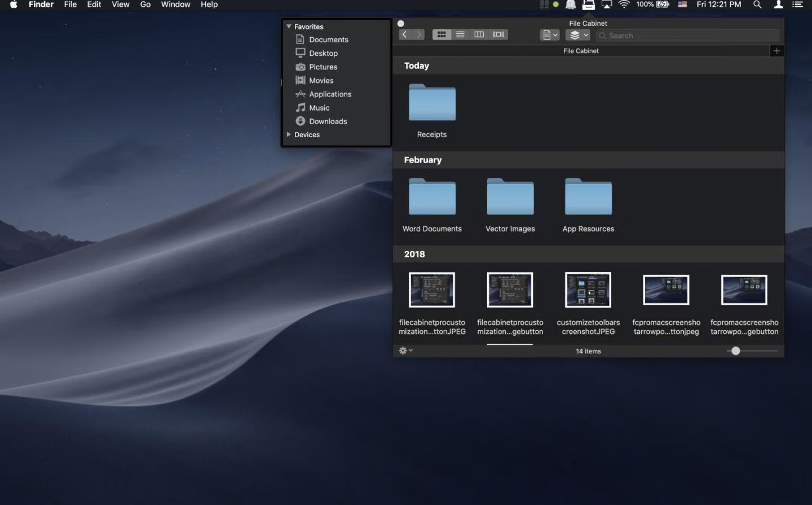
Task: Adjust the icon size slider
Action: 735,351
